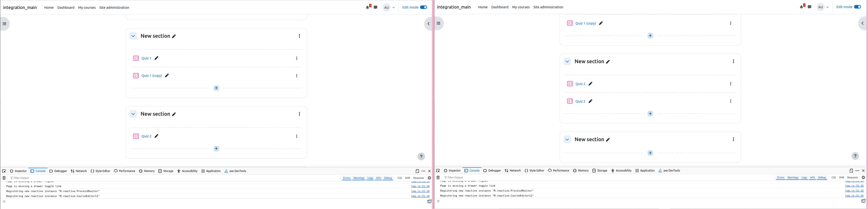Collapse section containing Quiz 1, left window
868x209 pixels.
click(x=133, y=36)
